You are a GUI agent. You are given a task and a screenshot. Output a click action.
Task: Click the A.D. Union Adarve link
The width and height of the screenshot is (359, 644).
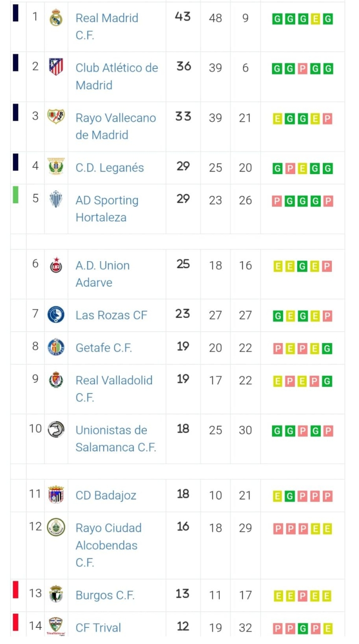(x=103, y=274)
